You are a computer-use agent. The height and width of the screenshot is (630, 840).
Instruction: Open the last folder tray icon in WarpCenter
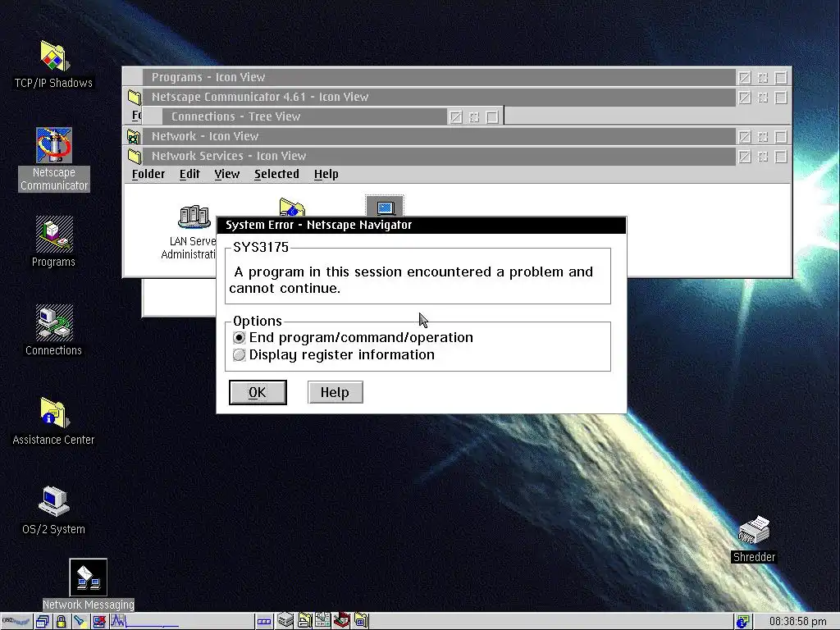361,621
